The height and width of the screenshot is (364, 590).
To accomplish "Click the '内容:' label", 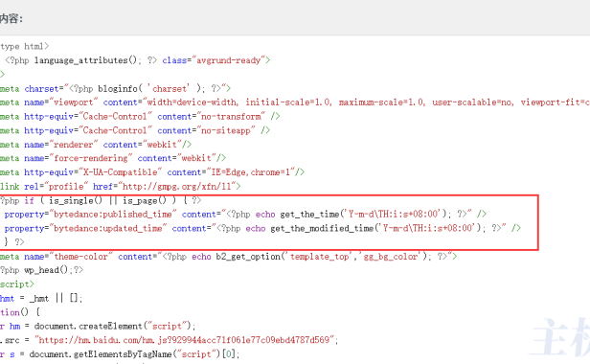I will click(x=11, y=18).
